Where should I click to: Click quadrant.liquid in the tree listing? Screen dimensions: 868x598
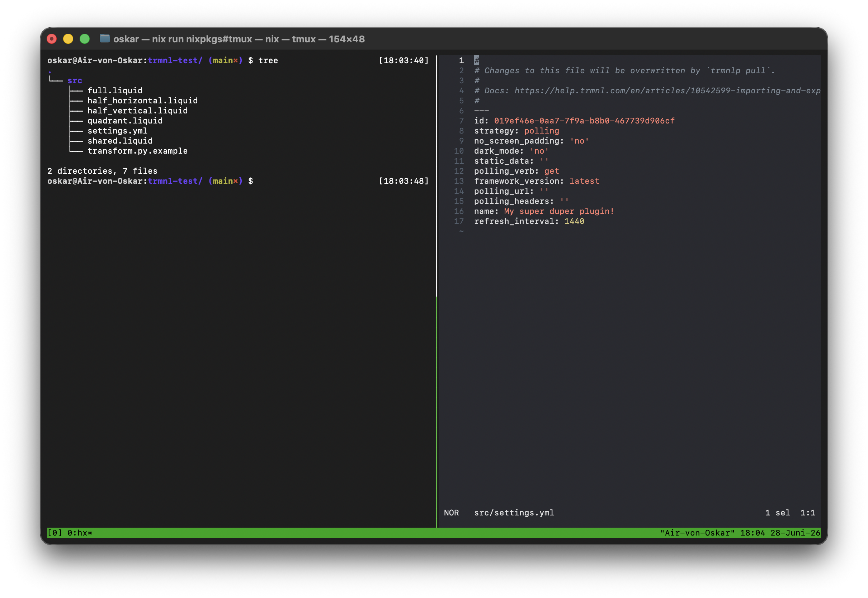coord(125,121)
